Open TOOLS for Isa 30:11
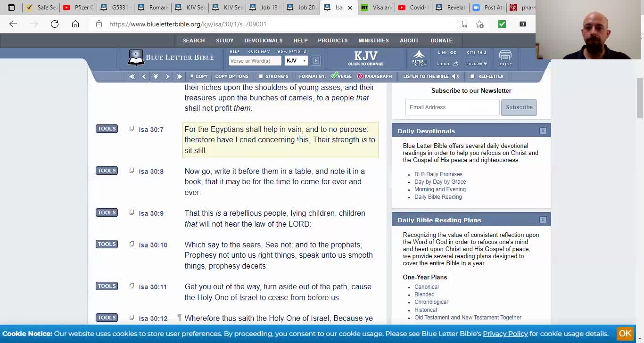The image size is (644, 343). click(107, 286)
